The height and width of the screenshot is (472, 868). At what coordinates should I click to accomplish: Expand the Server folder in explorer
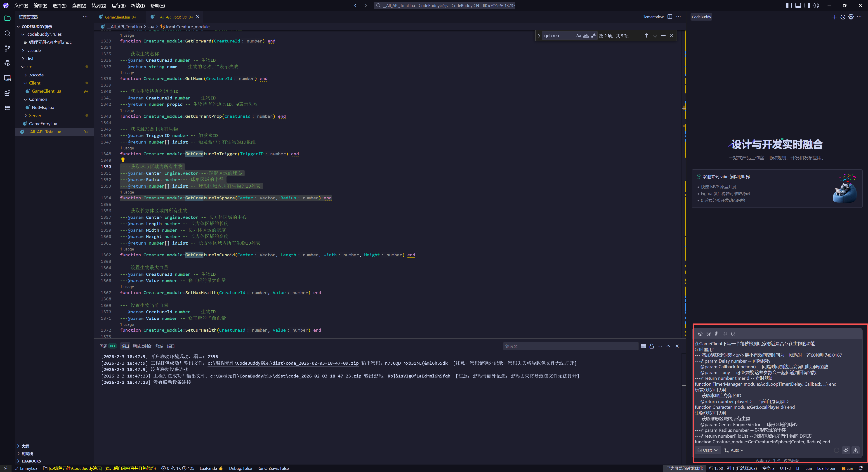(x=35, y=116)
